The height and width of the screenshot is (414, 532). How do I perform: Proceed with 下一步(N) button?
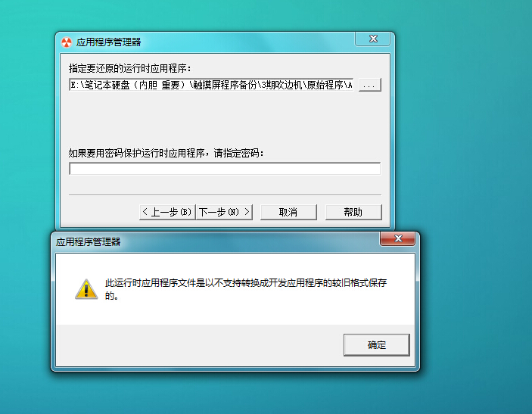224,212
